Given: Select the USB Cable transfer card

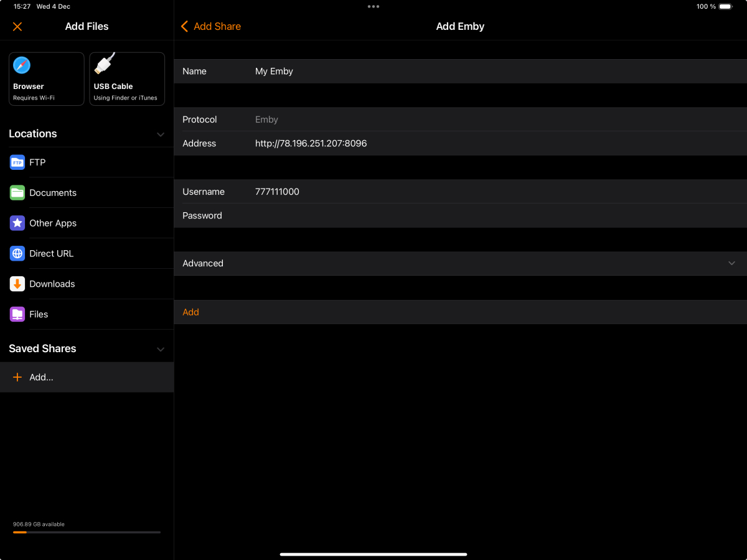Looking at the screenshot, I should coord(127,79).
